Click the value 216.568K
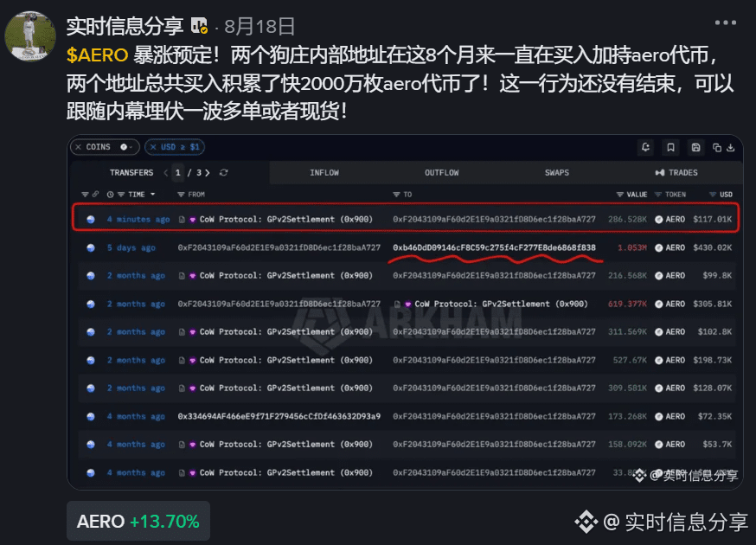 [x=627, y=276]
